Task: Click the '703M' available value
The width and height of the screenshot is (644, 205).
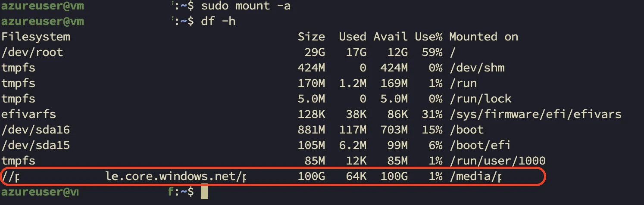Action: pos(394,130)
